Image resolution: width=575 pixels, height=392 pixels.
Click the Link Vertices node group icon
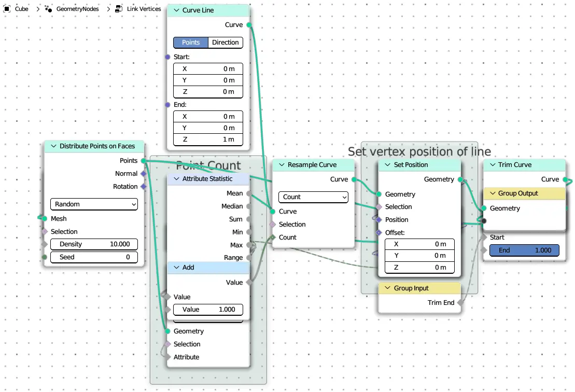118,9
